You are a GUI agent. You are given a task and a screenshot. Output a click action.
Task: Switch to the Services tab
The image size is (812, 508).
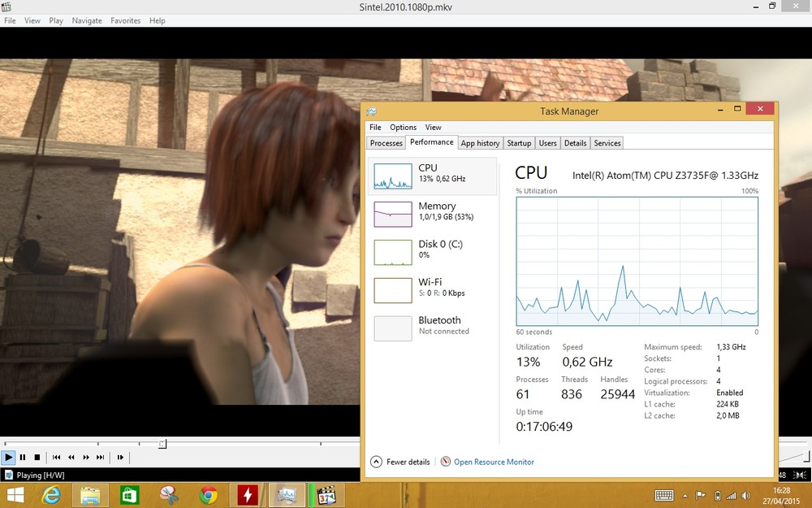pos(607,143)
